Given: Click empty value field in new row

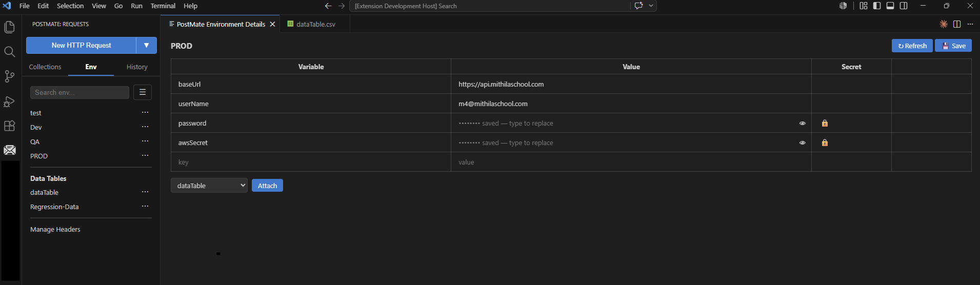Looking at the screenshot, I should point(631,162).
